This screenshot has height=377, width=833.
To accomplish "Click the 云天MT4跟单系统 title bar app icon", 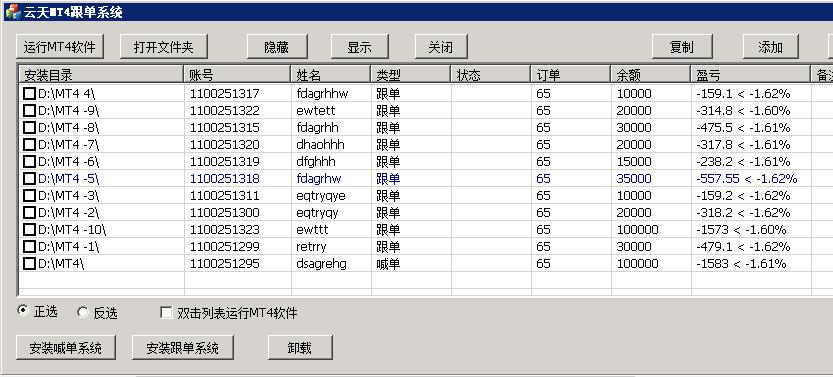I will 12,11.
